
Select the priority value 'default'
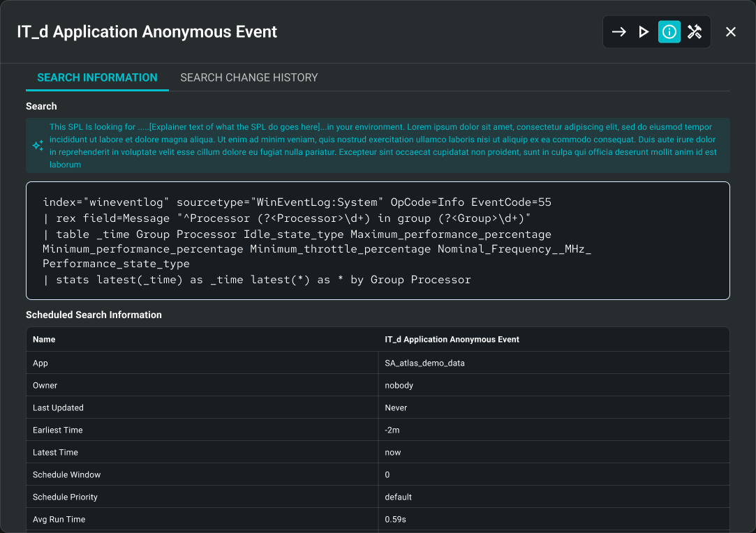(399, 497)
